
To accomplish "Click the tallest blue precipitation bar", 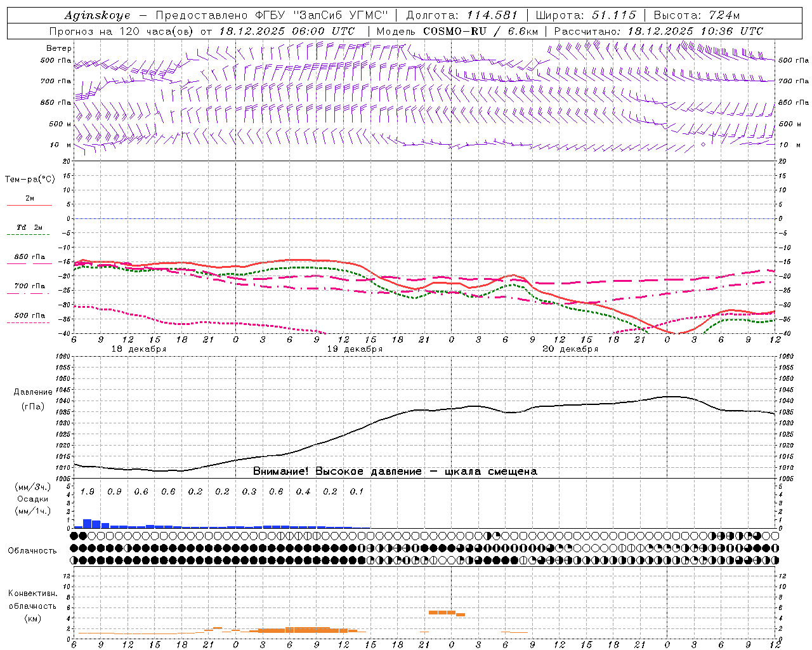I will pyautogui.click(x=88, y=524).
